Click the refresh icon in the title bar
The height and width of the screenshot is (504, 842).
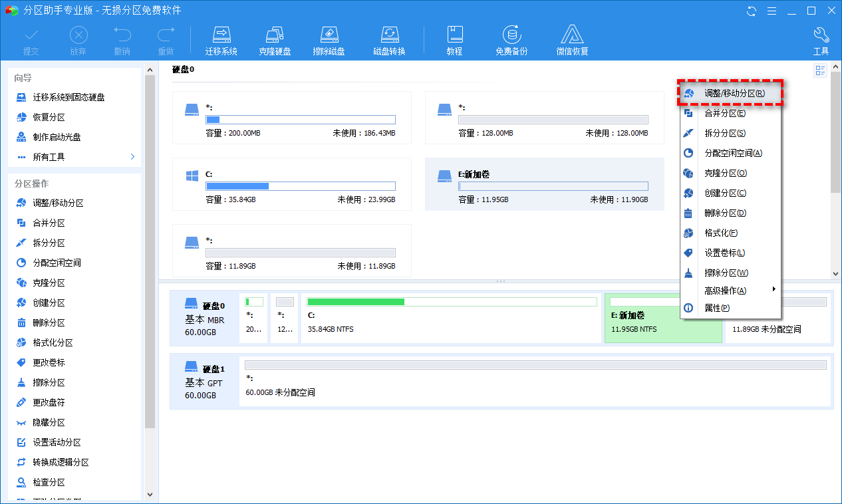[x=752, y=11]
